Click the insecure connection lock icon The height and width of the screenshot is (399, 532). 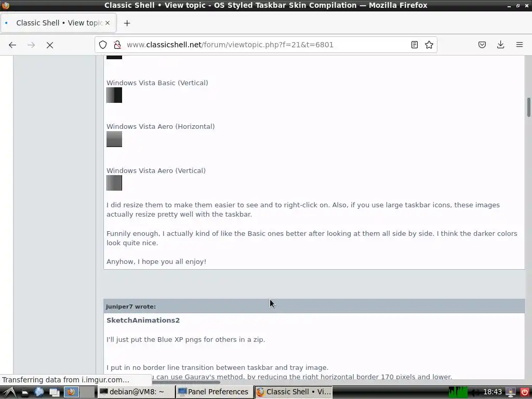coord(117,45)
